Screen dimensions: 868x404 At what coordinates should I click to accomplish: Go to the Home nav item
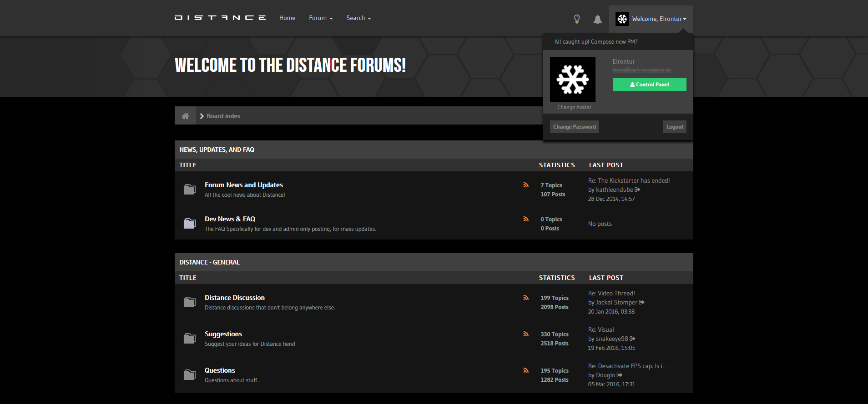click(x=288, y=18)
